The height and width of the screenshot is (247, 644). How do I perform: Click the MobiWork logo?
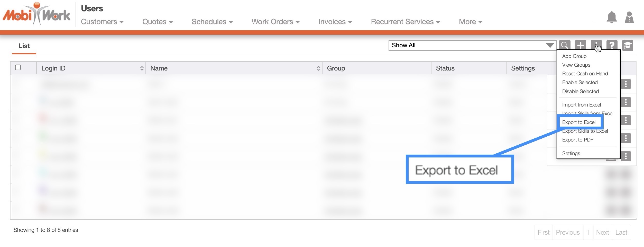point(36,14)
